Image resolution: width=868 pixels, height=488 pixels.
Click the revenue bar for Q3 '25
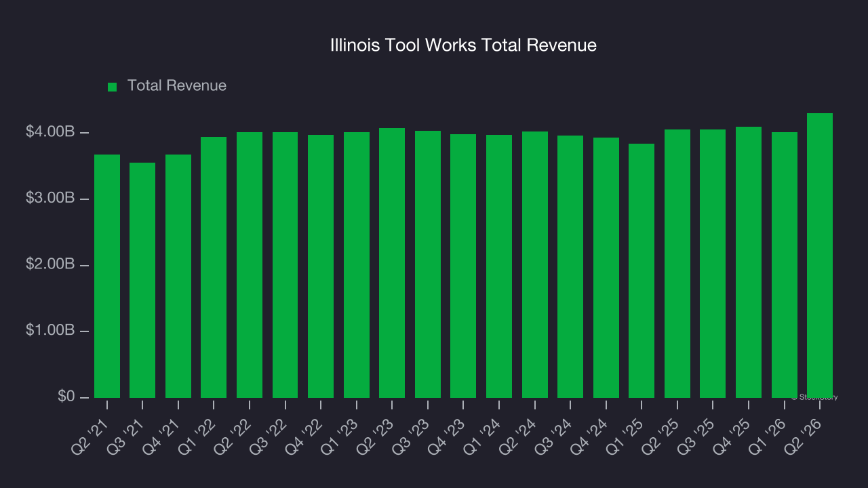(x=713, y=264)
